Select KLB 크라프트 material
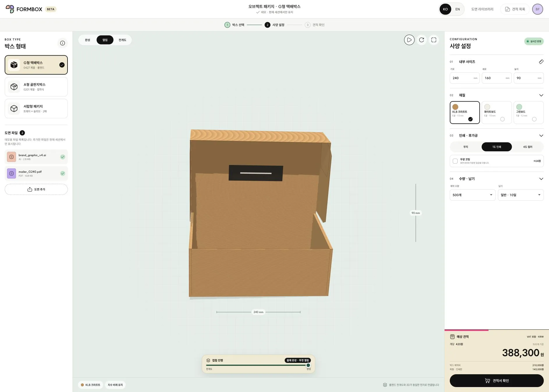 (x=465, y=113)
